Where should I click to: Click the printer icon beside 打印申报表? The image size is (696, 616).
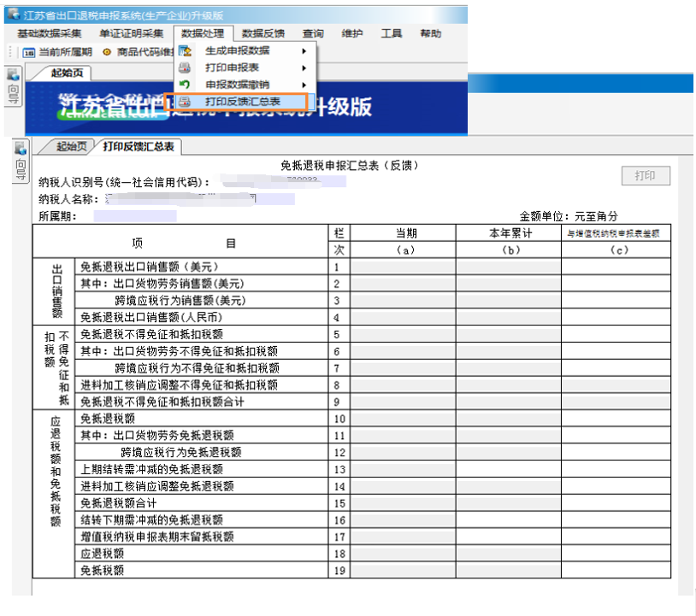coord(185,67)
